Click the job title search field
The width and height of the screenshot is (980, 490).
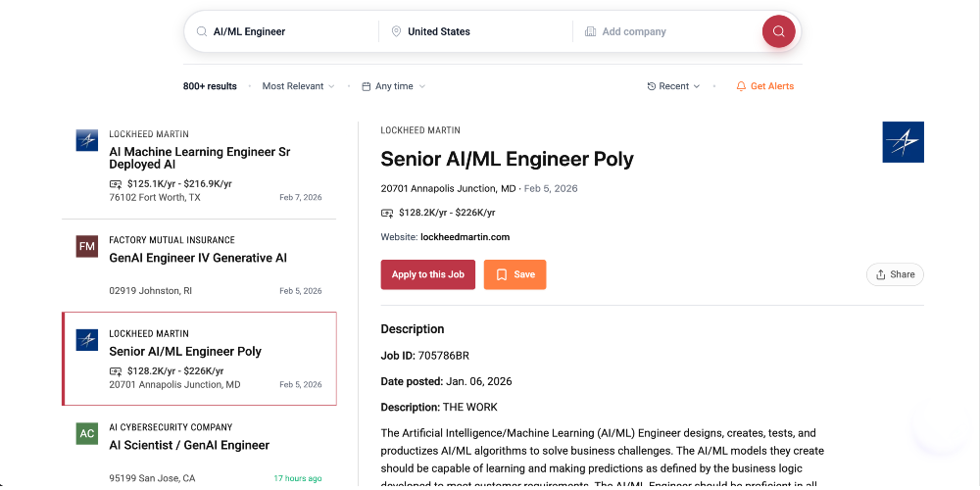click(289, 31)
